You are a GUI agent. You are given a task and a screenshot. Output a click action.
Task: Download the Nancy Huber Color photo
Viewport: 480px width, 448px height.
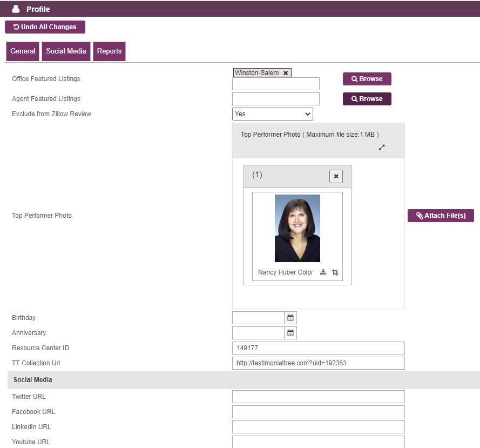tap(323, 272)
